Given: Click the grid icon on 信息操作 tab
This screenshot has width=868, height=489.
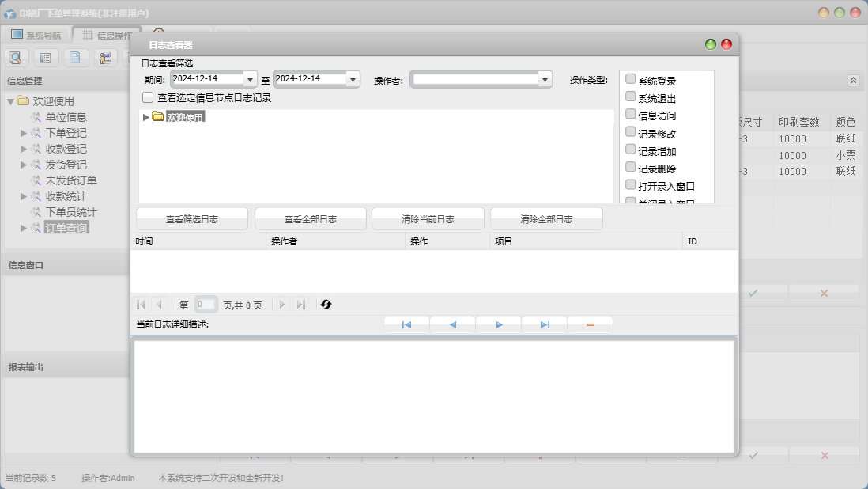Looking at the screenshot, I should [88, 35].
